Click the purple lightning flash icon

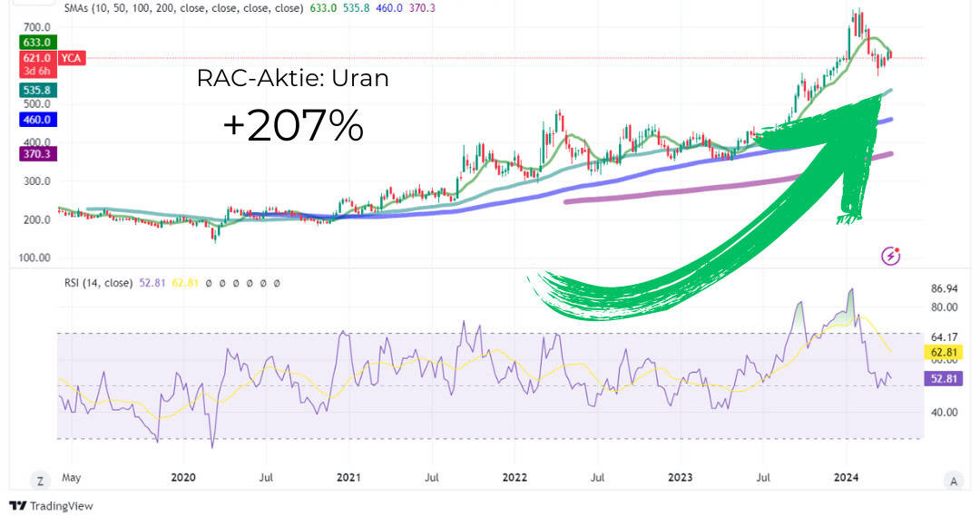coord(890,257)
